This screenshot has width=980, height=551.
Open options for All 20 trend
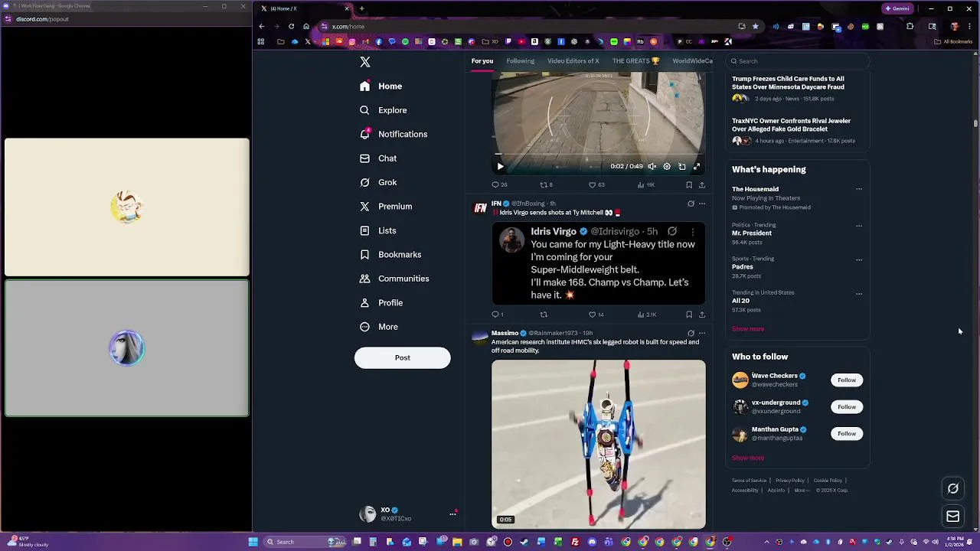(x=859, y=293)
